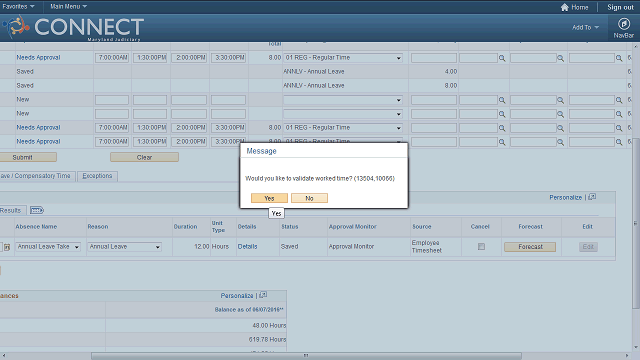This screenshot has height=360, width=640.
Task: Click Personalize link in the absence grid
Action: pos(565,197)
